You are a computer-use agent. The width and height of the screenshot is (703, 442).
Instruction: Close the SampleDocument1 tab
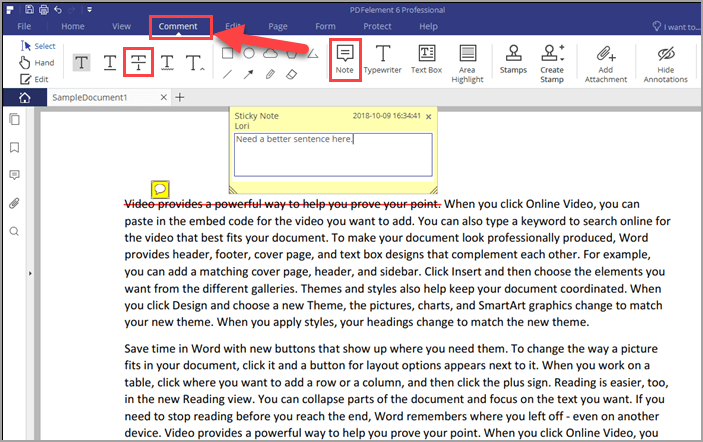coord(164,97)
